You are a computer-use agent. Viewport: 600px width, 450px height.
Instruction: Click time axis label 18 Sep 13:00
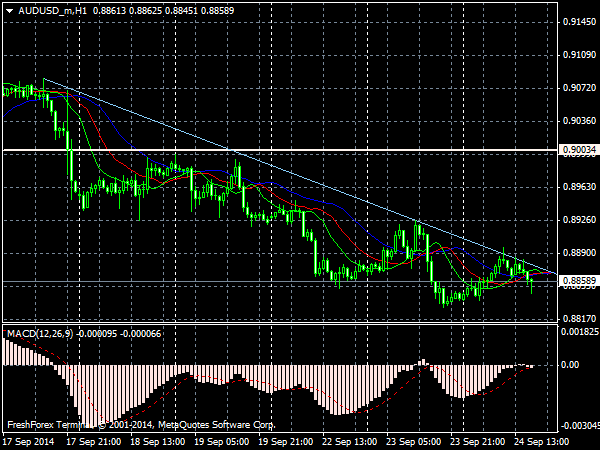[158, 442]
